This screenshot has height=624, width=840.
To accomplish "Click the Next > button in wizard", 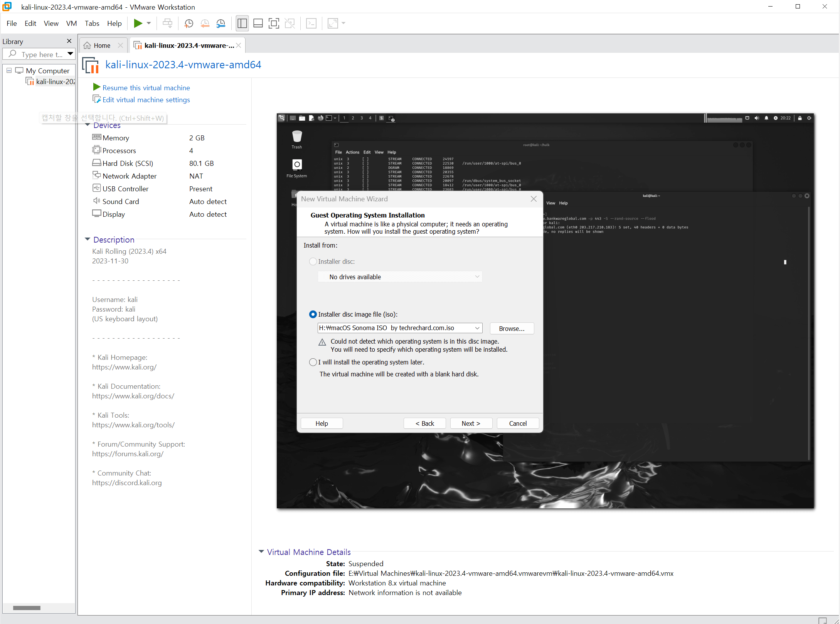I will click(x=471, y=423).
